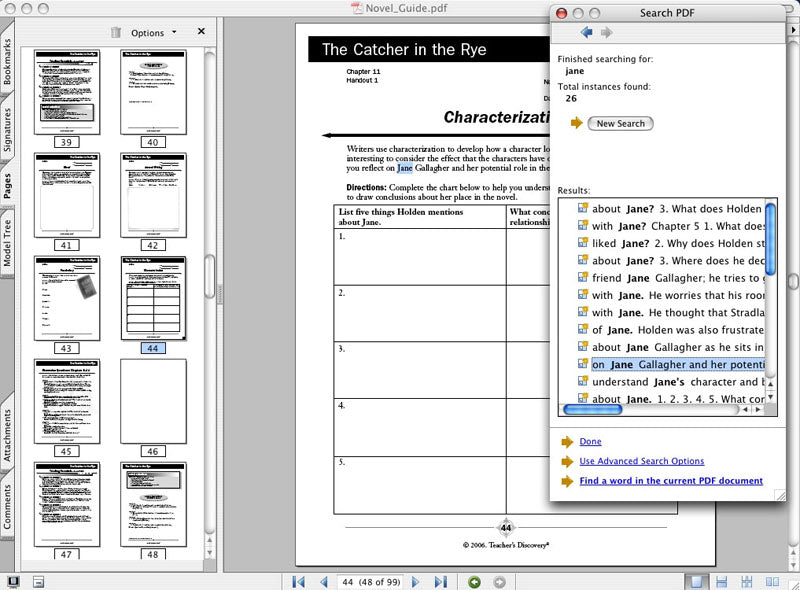The image size is (800, 590).
Task: Go to previous page arrow
Action: pyautogui.click(x=325, y=582)
